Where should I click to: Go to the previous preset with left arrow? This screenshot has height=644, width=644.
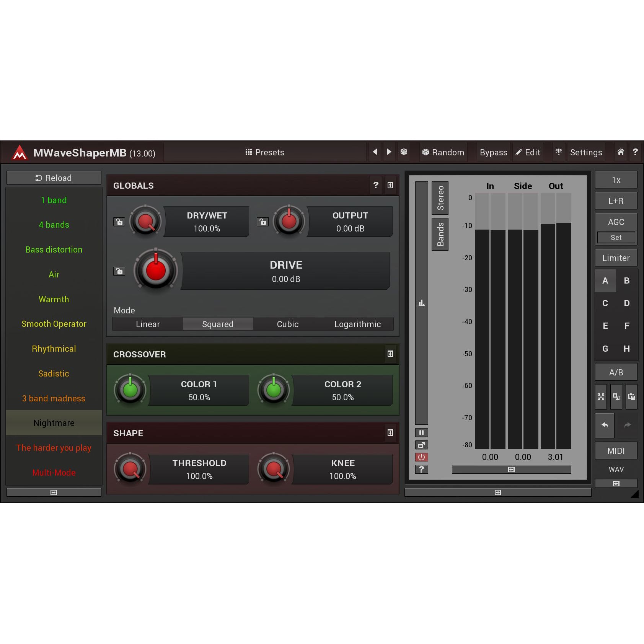(375, 152)
